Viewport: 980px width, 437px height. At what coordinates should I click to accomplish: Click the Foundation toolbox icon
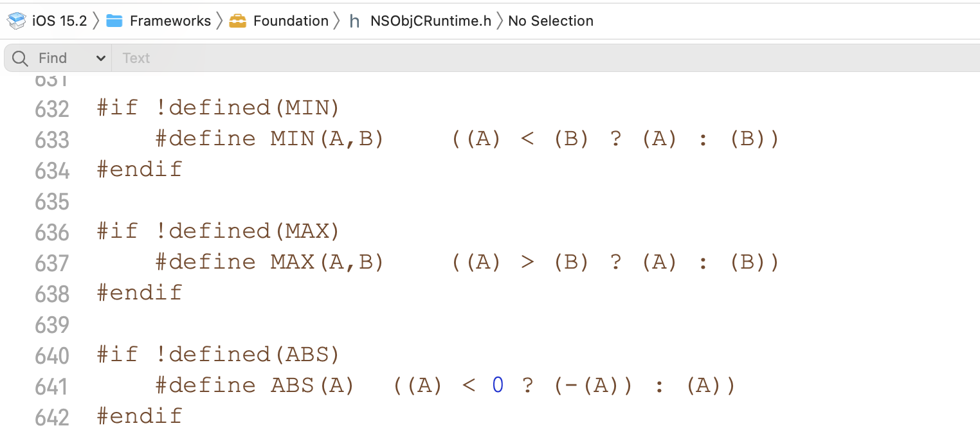click(x=238, y=21)
